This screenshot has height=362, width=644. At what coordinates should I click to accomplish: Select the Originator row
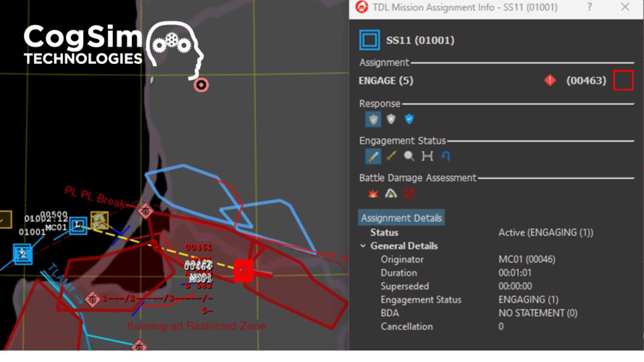tap(496, 259)
